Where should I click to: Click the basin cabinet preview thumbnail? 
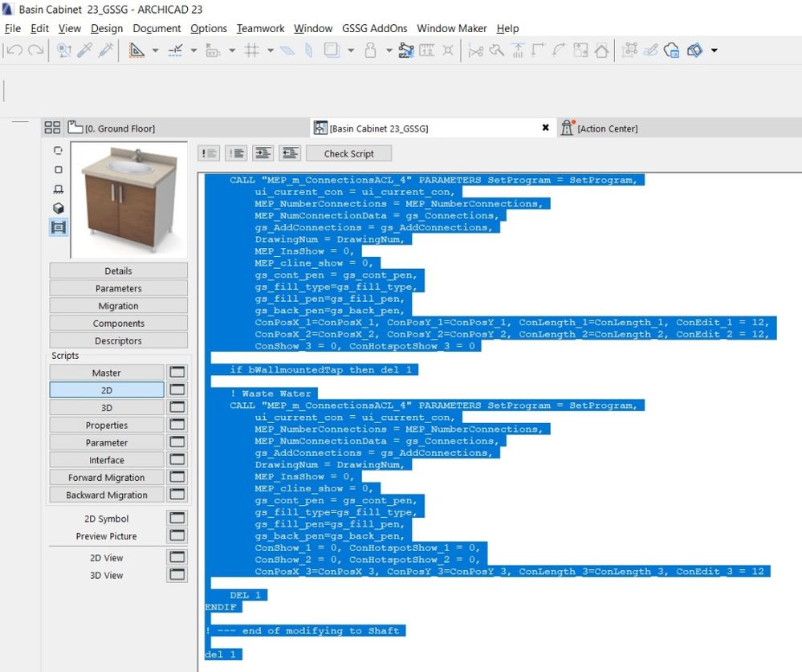tap(130, 199)
